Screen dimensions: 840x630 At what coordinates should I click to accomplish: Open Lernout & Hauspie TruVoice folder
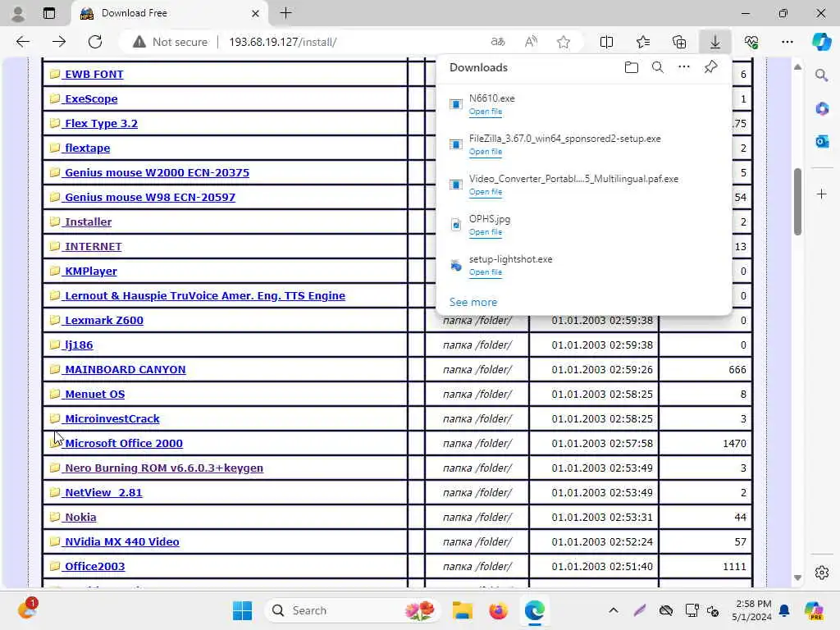204,295
